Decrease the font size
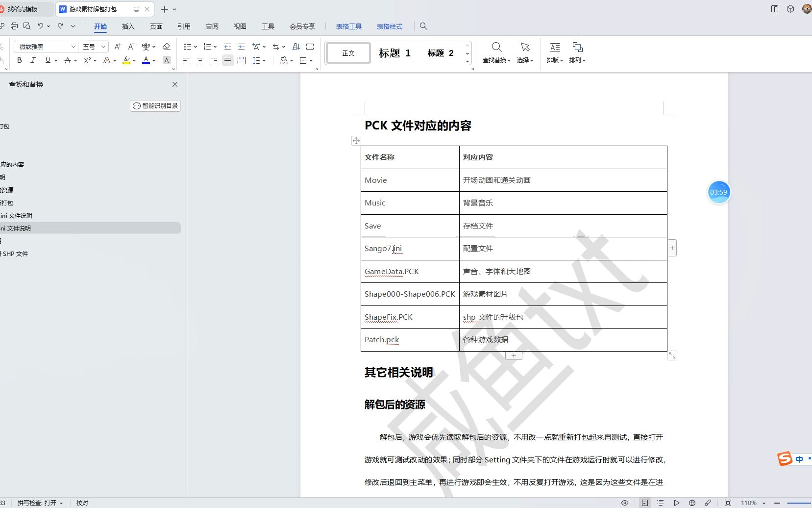The image size is (812, 508). 131,47
